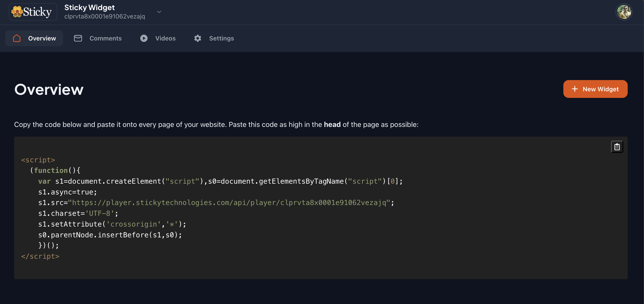
Task: Open the Settings tab
Action: [221, 38]
